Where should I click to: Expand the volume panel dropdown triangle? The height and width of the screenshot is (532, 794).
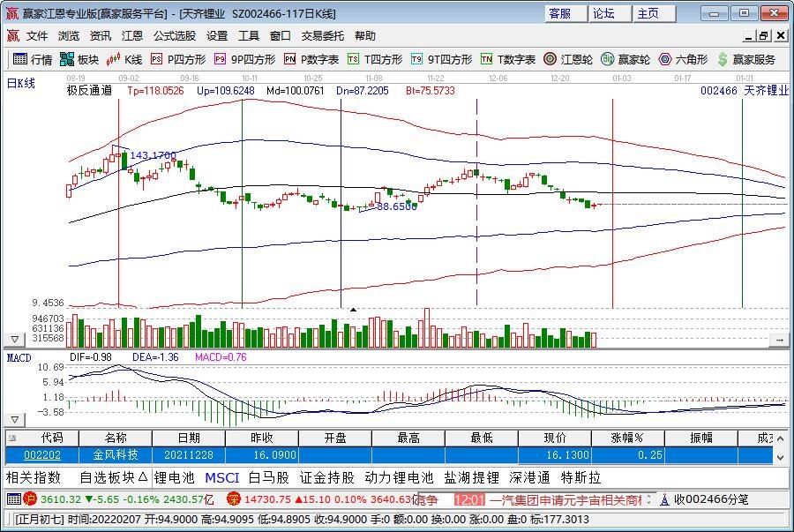15,339
